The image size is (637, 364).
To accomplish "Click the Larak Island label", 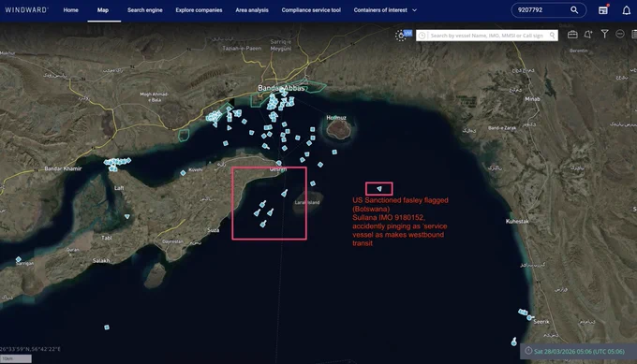I will 307,202.
